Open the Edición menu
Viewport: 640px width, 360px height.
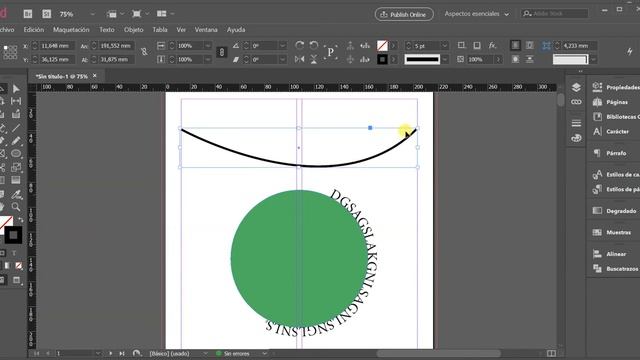[33, 29]
